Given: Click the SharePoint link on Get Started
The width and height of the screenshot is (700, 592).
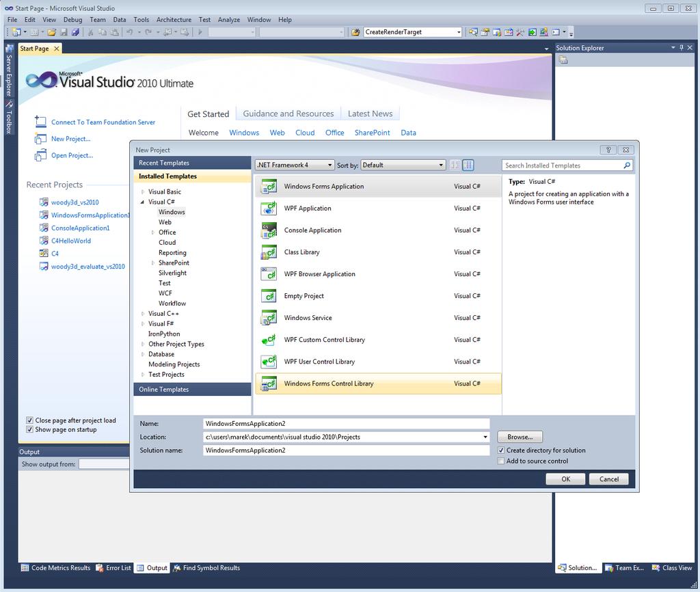Looking at the screenshot, I should (x=373, y=133).
